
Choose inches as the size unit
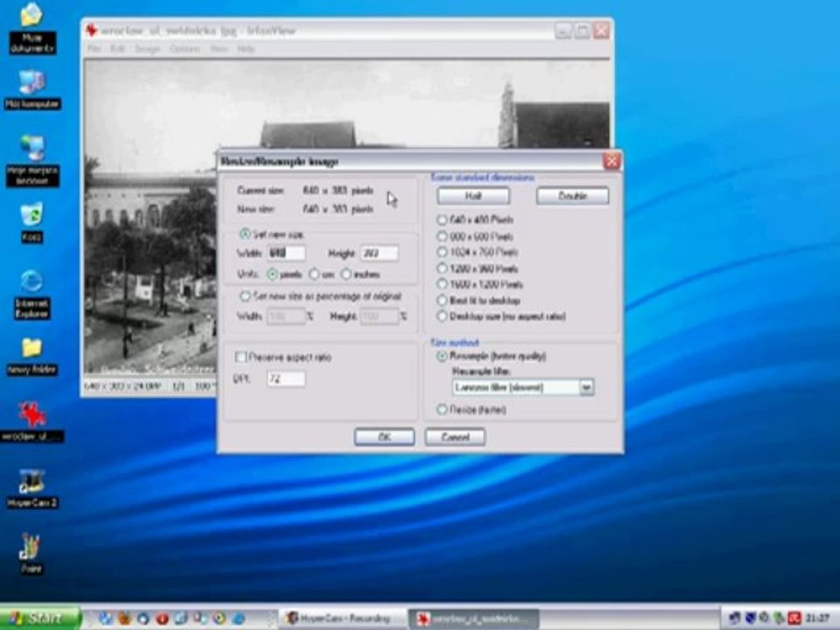coord(347,274)
